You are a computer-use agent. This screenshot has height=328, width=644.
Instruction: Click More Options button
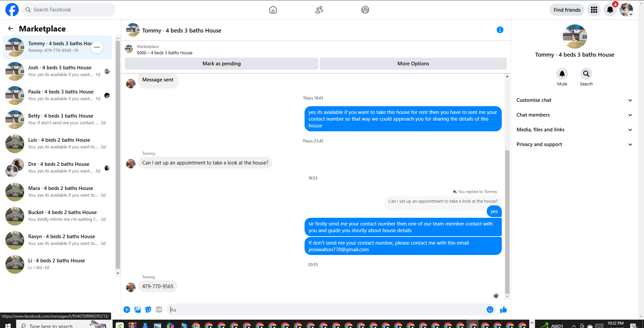coord(413,64)
